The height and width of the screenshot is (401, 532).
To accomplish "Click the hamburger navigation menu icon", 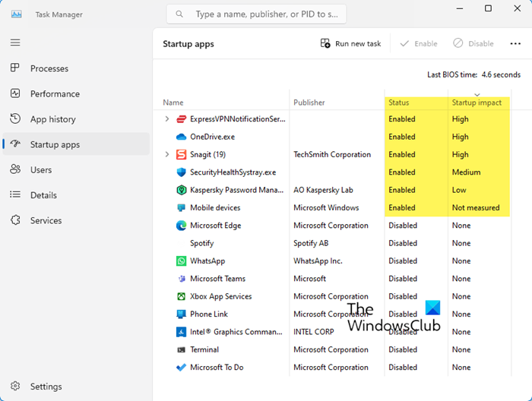I will click(15, 43).
